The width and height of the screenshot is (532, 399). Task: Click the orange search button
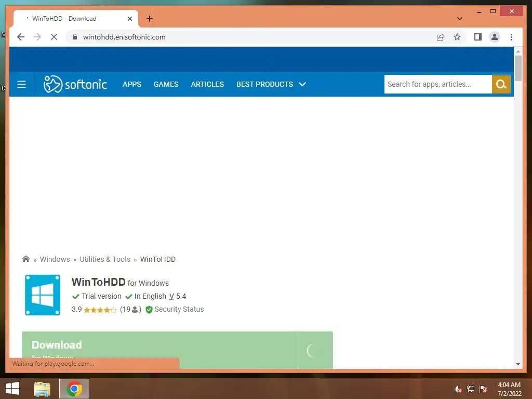(501, 84)
